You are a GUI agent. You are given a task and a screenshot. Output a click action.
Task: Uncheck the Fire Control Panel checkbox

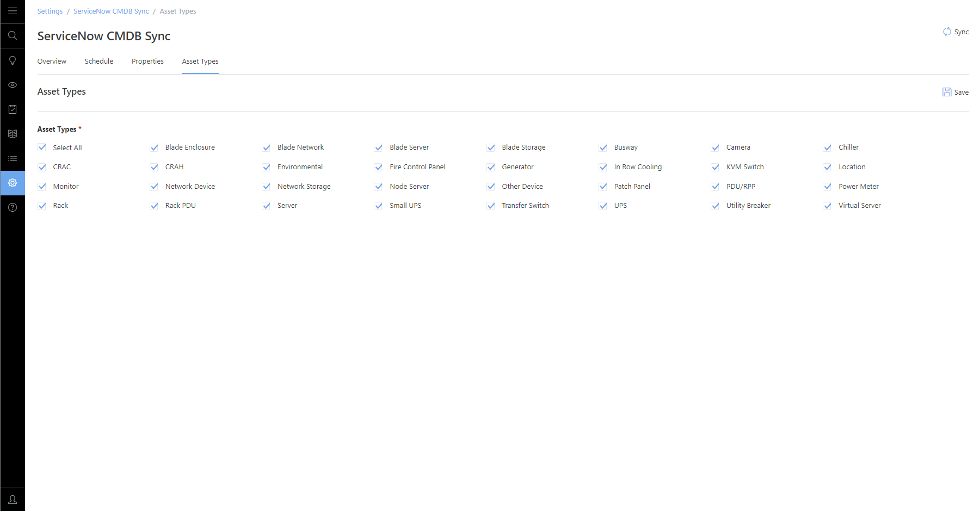[x=378, y=167]
